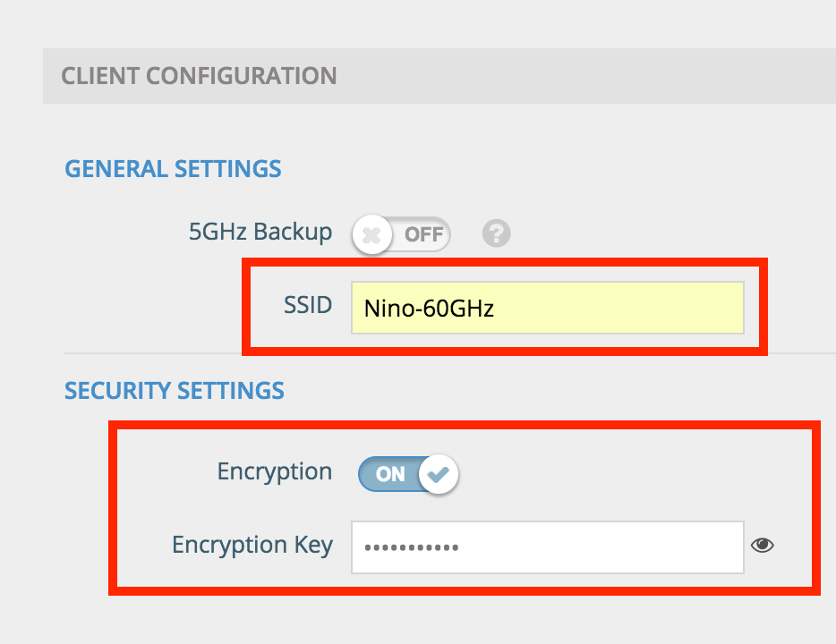Click the 5GHz Backup help question mark
Screen dimensions: 836x644
pyautogui.click(x=497, y=233)
